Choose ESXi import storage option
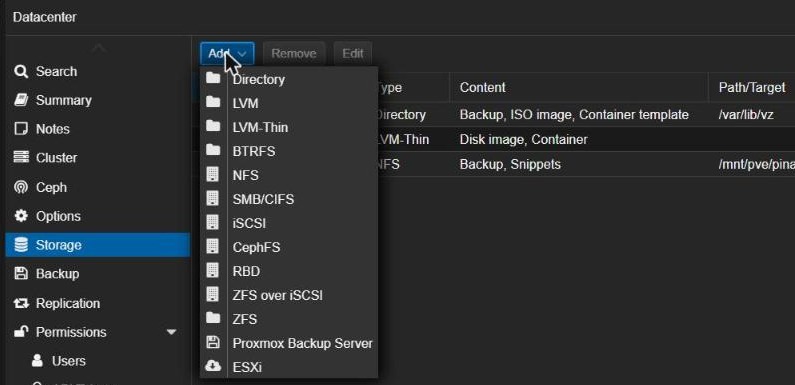Image resolution: width=795 pixels, height=385 pixels. (x=289, y=367)
